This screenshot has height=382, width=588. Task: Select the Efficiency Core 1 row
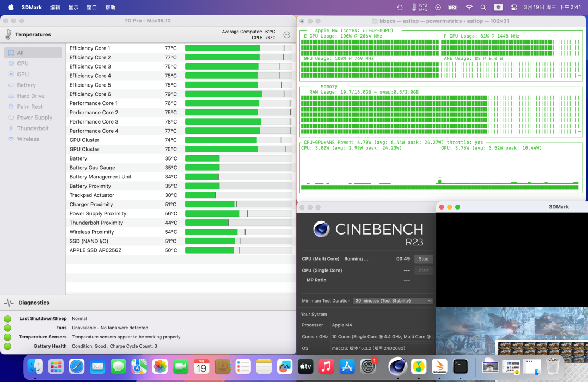coord(181,48)
